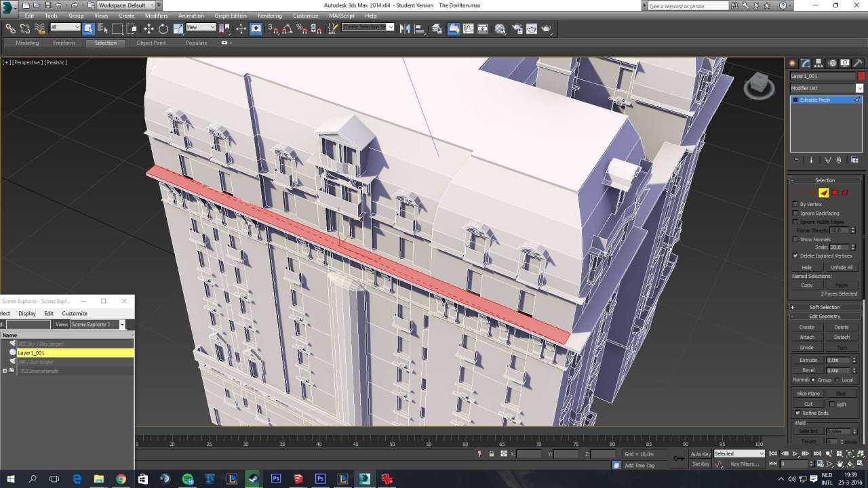The height and width of the screenshot is (488, 868).
Task: Switch to the Modify panel tab icon
Action: (806, 63)
